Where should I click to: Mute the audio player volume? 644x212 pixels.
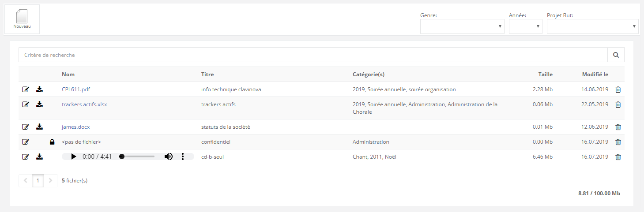pos(168,156)
